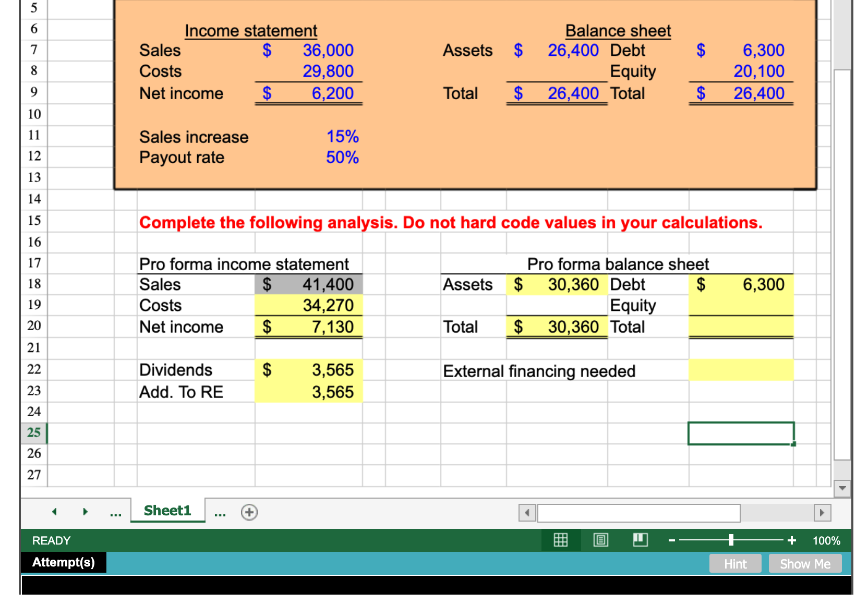The width and height of the screenshot is (868, 604).
Task: Select Payout rate 50% cell
Action: point(308,157)
